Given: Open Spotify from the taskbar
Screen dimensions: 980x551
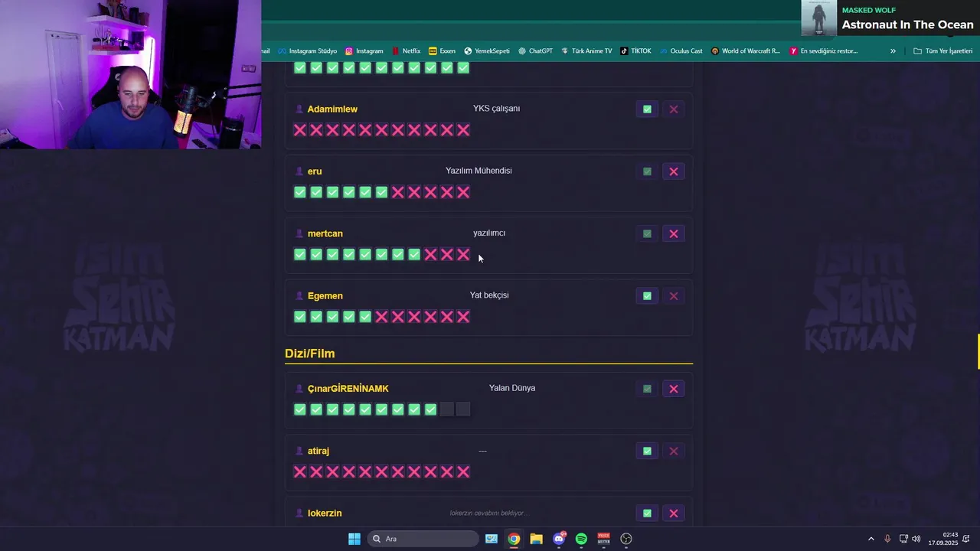Looking at the screenshot, I should pos(581,539).
